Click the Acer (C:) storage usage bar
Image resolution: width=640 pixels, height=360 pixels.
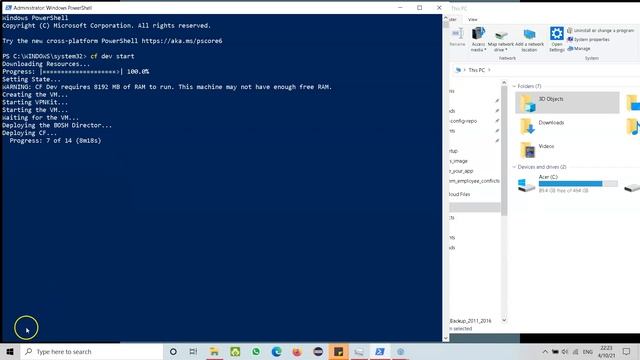click(578, 184)
